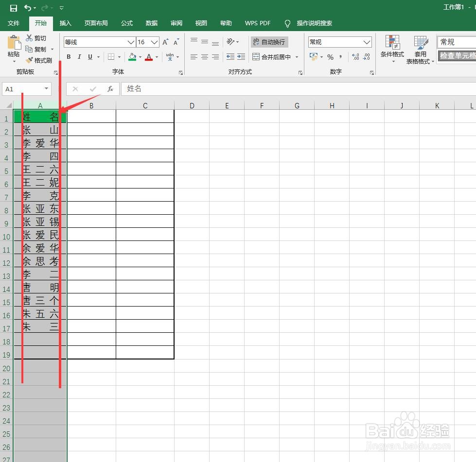Screen dimensions: 476x462
Task: Open the 等线 font name dropdown
Action: 131,42
